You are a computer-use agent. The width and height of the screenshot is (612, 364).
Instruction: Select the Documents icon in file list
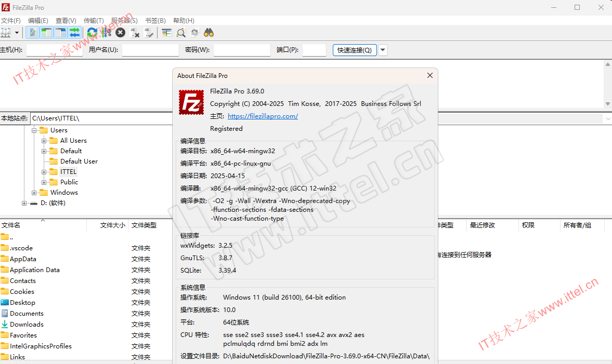5,313
